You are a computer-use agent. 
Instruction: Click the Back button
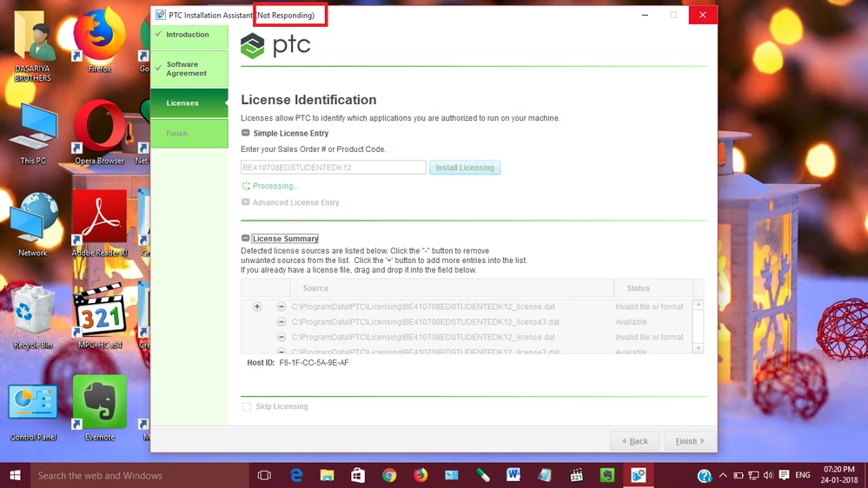pyautogui.click(x=634, y=441)
